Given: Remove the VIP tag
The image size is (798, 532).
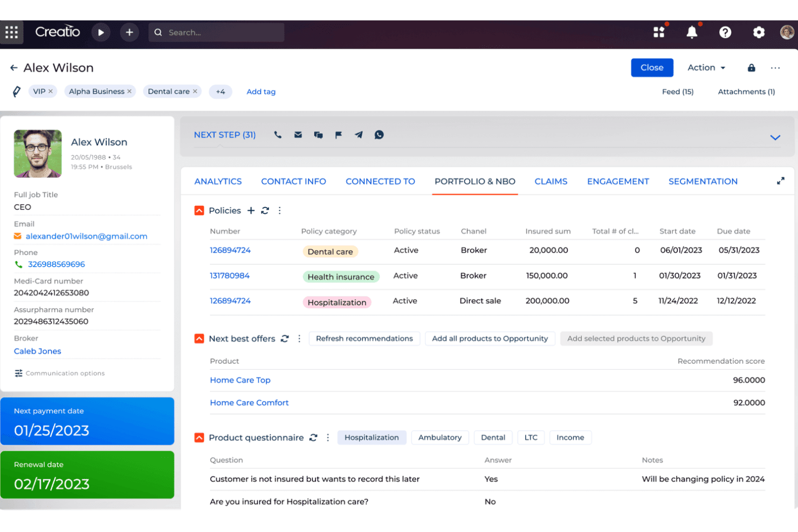Looking at the screenshot, I should point(51,92).
